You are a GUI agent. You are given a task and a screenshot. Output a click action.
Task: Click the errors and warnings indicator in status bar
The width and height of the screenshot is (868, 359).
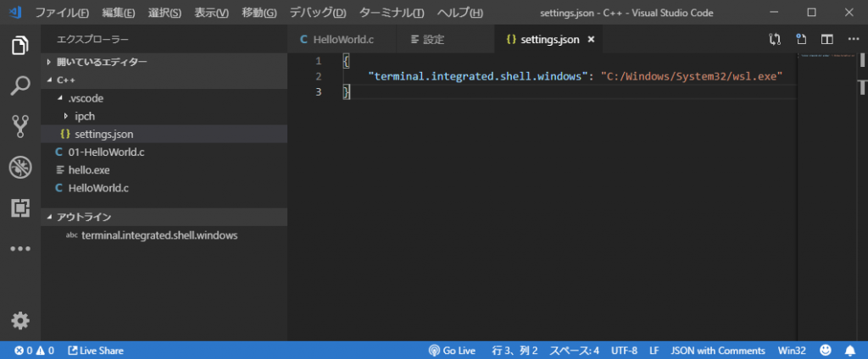(x=34, y=351)
